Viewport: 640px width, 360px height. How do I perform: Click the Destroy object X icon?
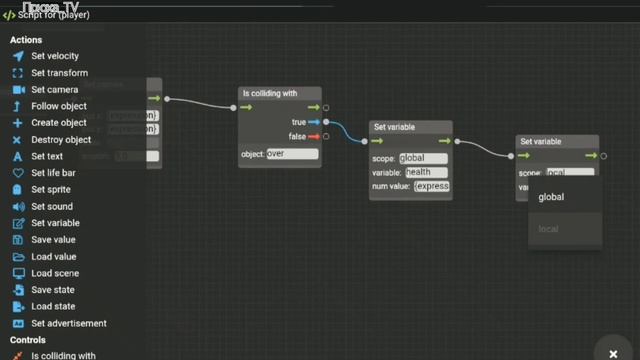(17, 140)
